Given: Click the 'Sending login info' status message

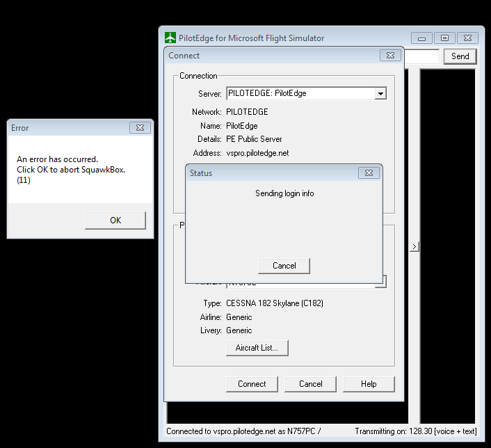Looking at the screenshot, I should [x=284, y=193].
